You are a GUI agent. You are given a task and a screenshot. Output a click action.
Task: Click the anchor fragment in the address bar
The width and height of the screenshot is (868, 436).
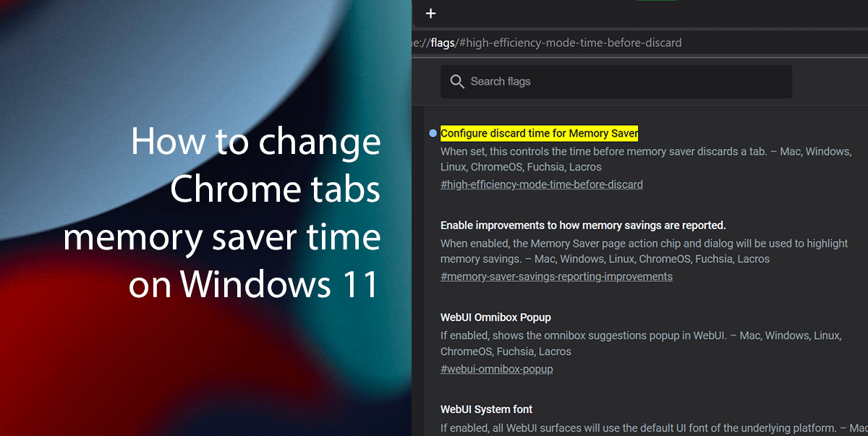pos(571,43)
